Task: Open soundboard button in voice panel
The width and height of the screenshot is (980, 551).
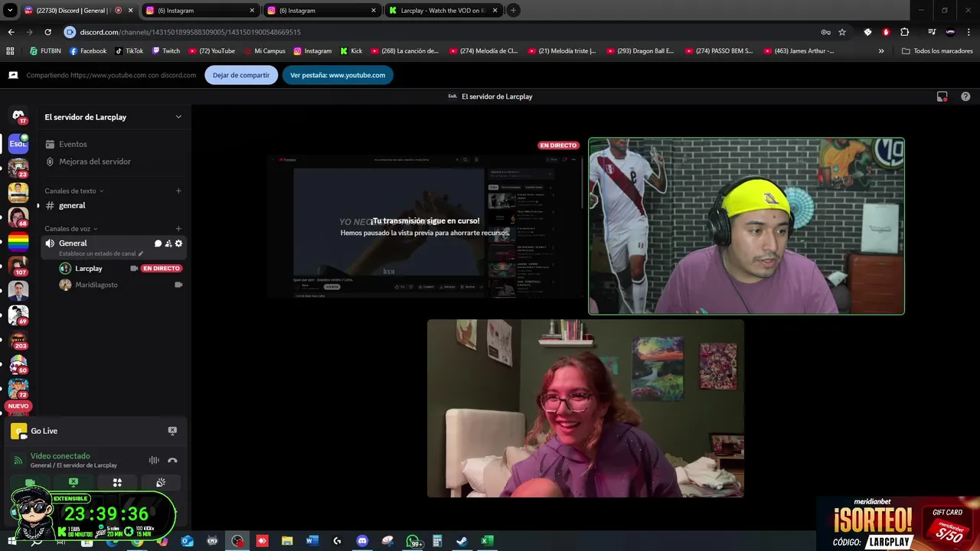Action: [x=161, y=483]
